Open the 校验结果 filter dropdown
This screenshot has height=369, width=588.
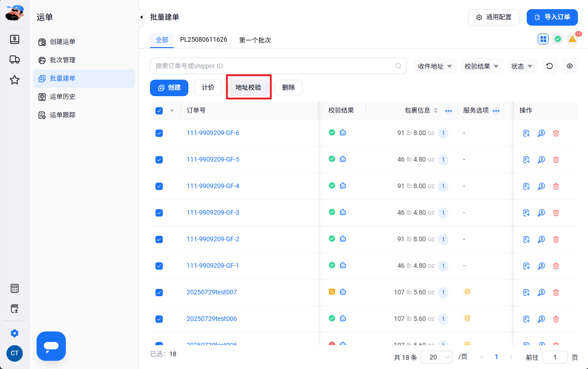click(482, 66)
